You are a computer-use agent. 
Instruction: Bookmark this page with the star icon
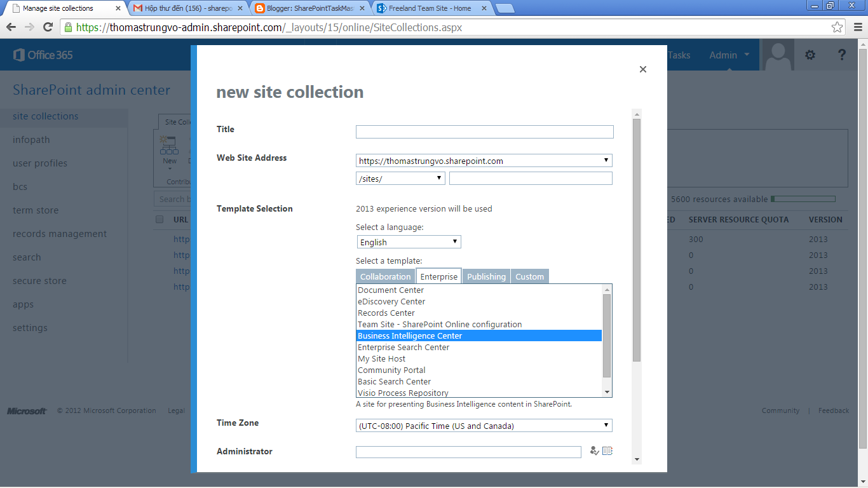tap(837, 27)
